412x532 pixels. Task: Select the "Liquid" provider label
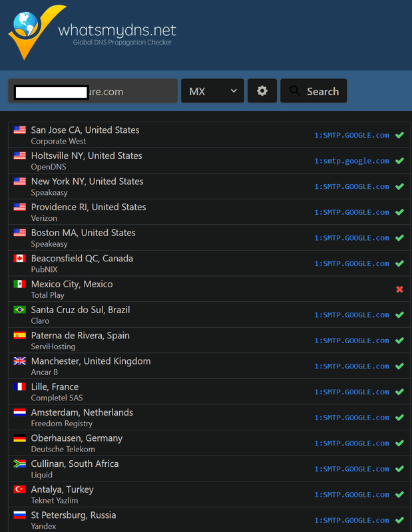pos(42,475)
